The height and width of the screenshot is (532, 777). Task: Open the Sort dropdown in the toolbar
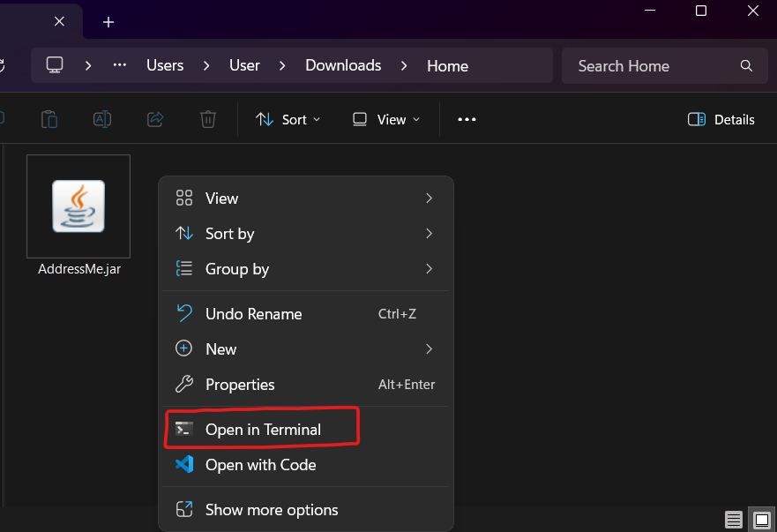click(x=288, y=119)
